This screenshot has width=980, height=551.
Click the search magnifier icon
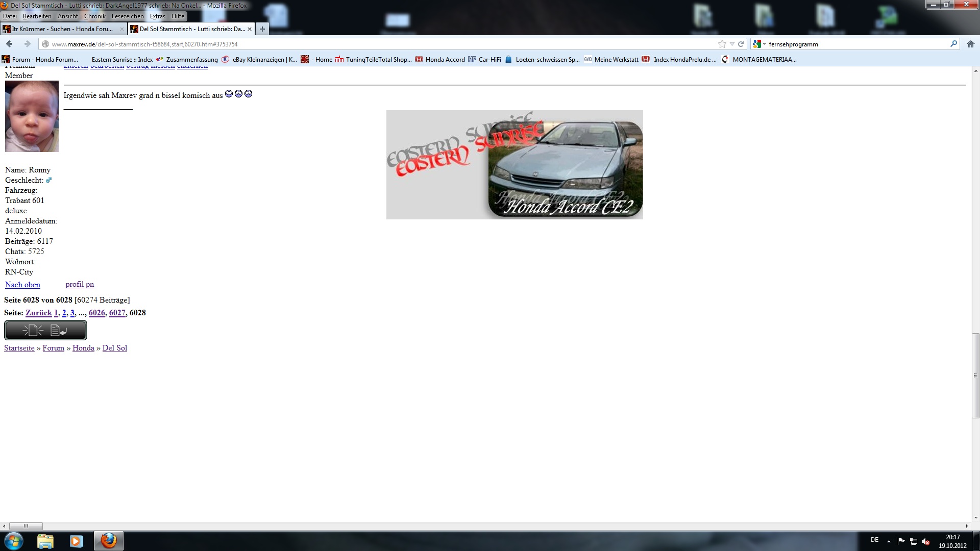953,44
